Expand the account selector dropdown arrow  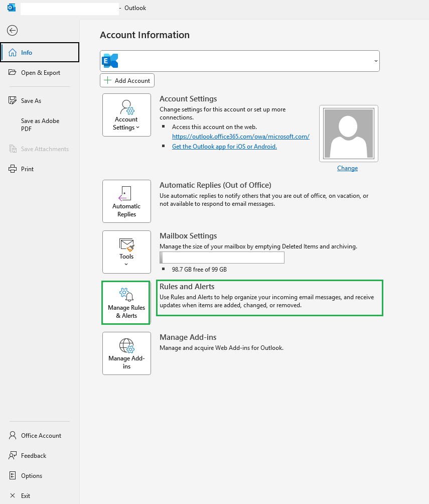pyautogui.click(x=376, y=61)
